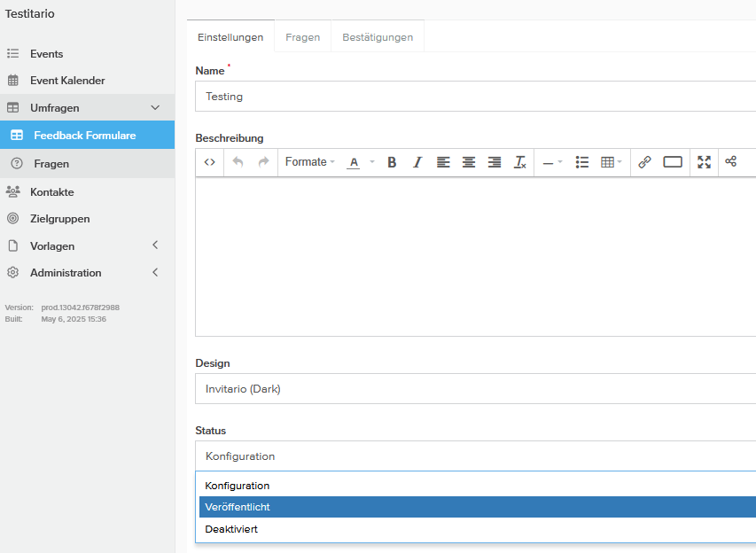Switch to the Fragen tab
The width and height of the screenshot is (756, 553).
click(302, 37)
